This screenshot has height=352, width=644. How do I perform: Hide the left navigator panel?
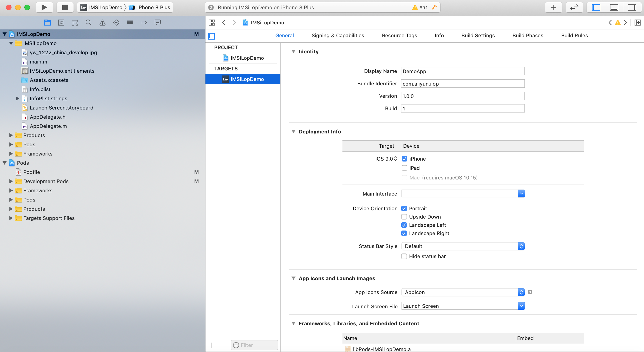596,7
